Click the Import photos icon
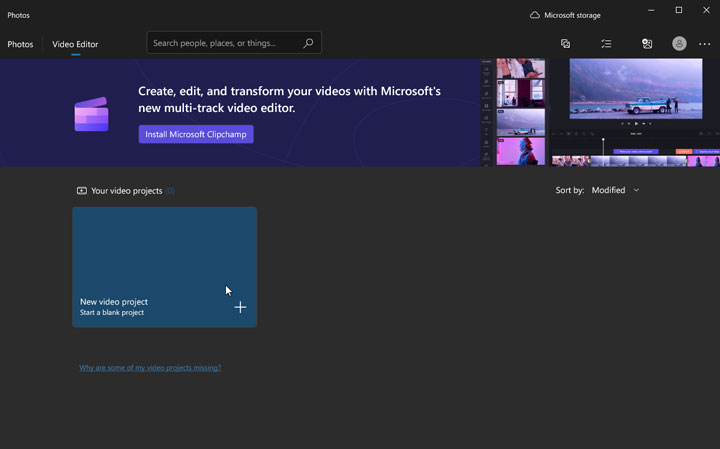Screen dimensions: 720x449 pos(647,44)
